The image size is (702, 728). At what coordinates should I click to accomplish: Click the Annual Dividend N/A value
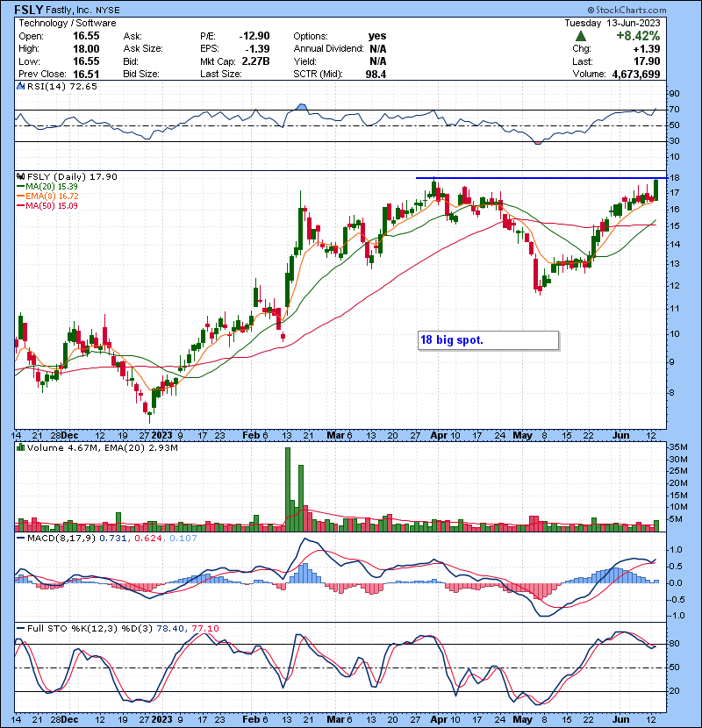click(x=377, y=49)
